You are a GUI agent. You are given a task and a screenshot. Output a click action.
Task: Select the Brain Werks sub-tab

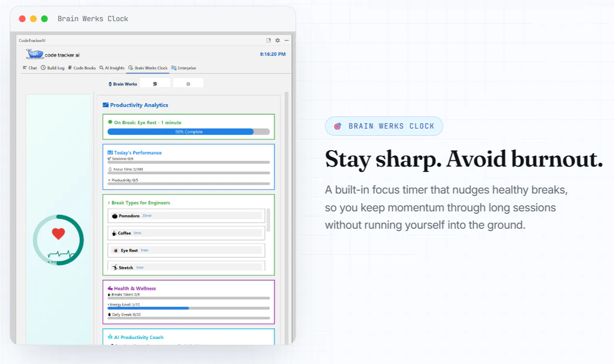[123, 84]
